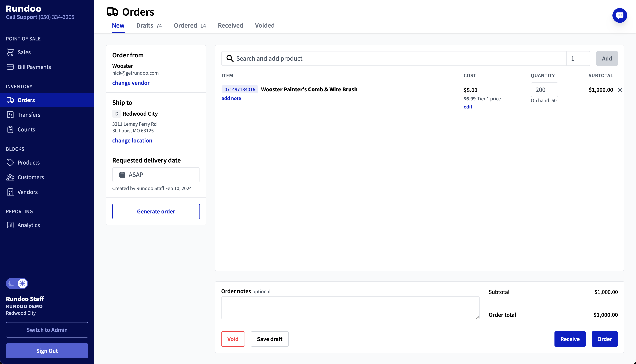Go to Sales in the sidebar
This screenshot has height=364, width=636.
47,52
